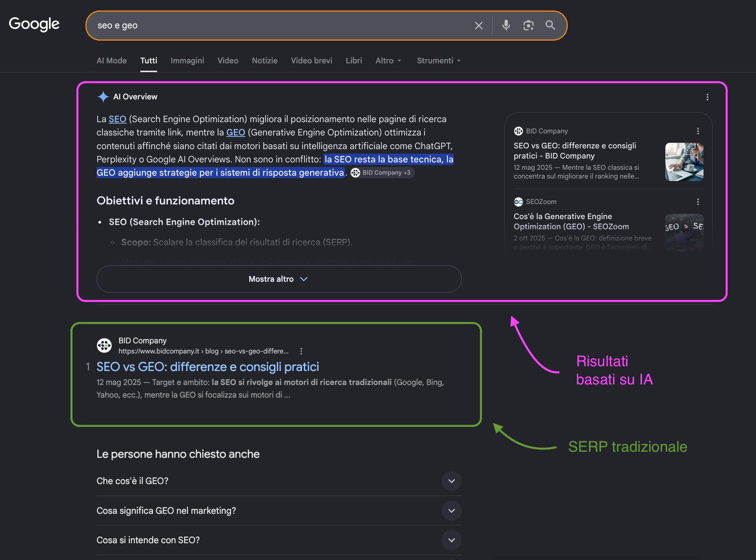Open 'Cos'è la Generative Engine Optimization' SEOZoom card

(x=571, y=221)
